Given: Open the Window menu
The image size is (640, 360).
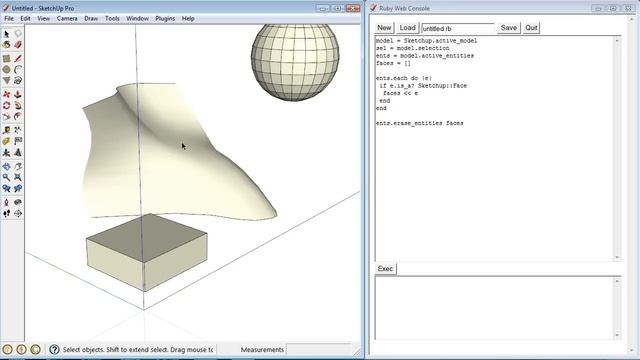Looking at the screenshot, I should pyautogui.click(x=138, y=19).
